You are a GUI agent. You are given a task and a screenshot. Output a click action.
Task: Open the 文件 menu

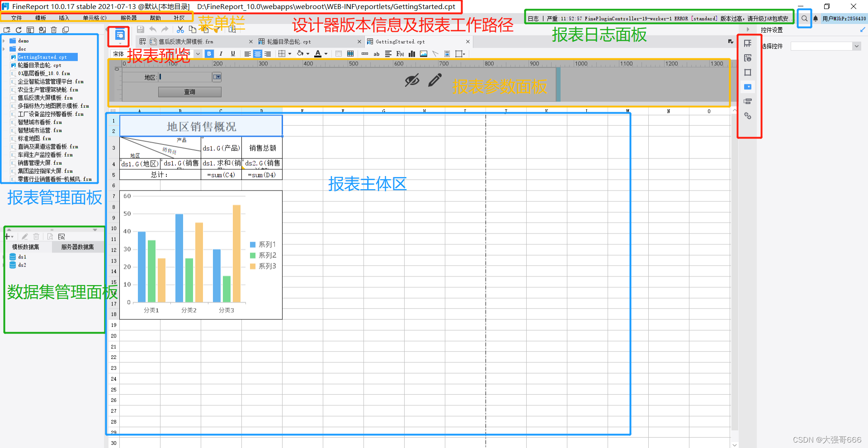17,18
